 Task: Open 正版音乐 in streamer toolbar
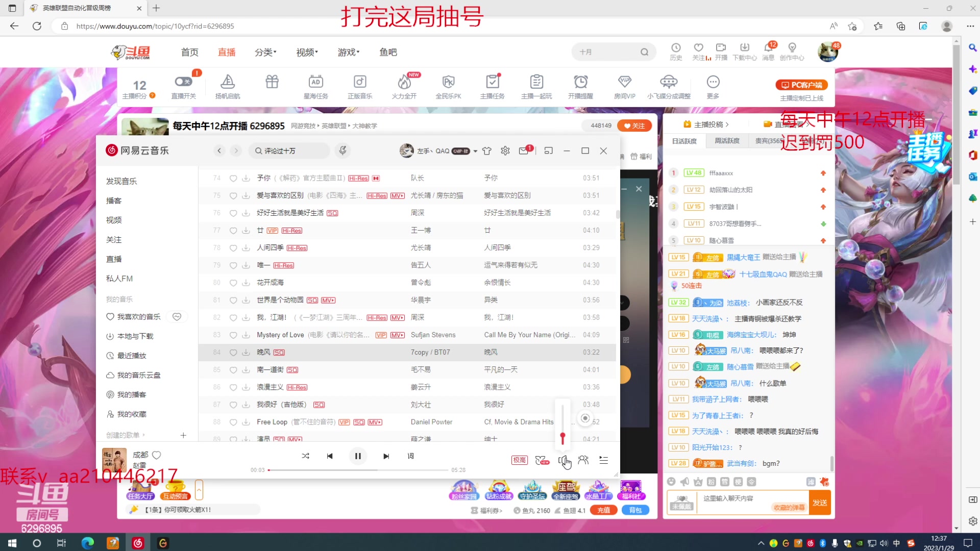pyautogui.click(x=360, y=86)
